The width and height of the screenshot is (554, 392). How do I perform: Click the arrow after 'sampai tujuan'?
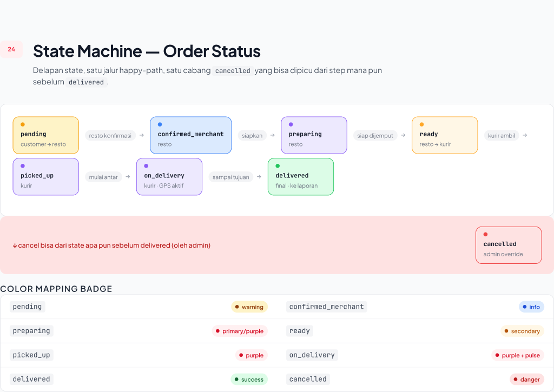(259, 177)
